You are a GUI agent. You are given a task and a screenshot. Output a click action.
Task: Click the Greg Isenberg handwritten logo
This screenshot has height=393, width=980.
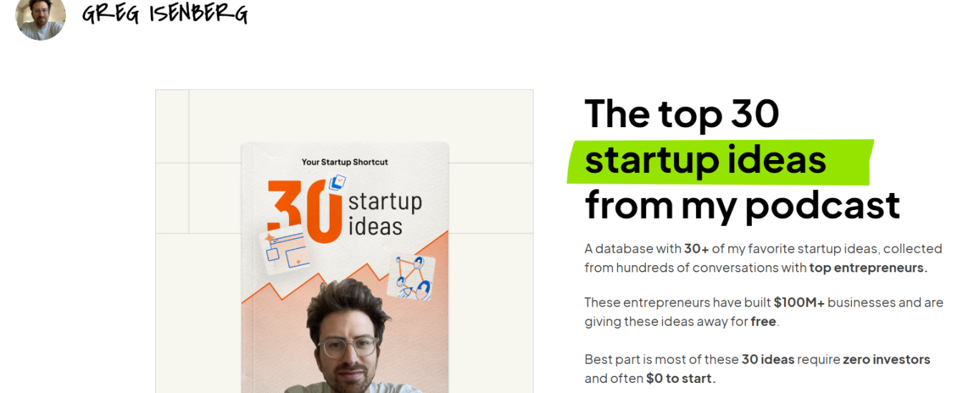pos(165,14)
